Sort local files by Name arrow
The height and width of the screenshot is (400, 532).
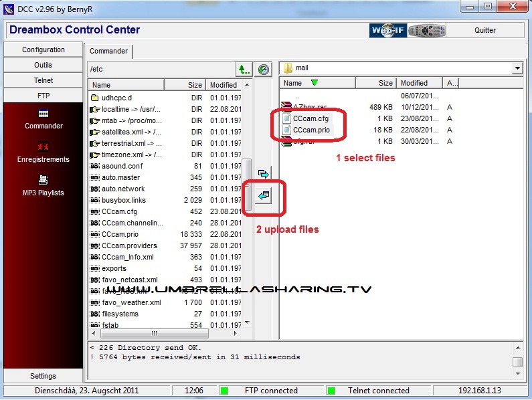(315, 83)
